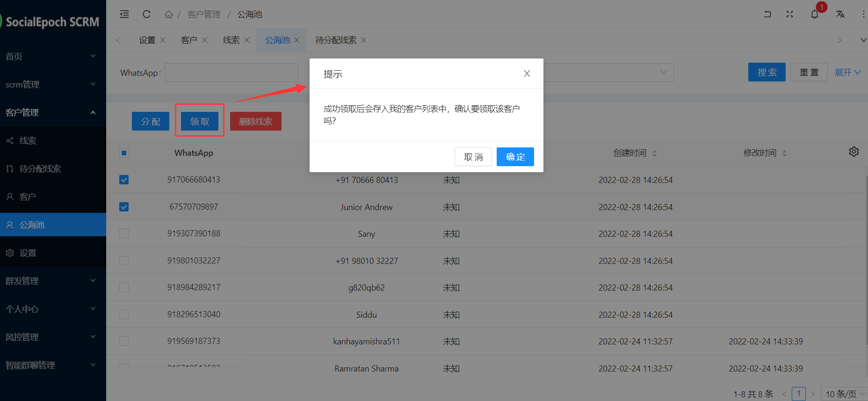
Task: Click the 客户管理 breadcrumb
Action: [204, 15]
